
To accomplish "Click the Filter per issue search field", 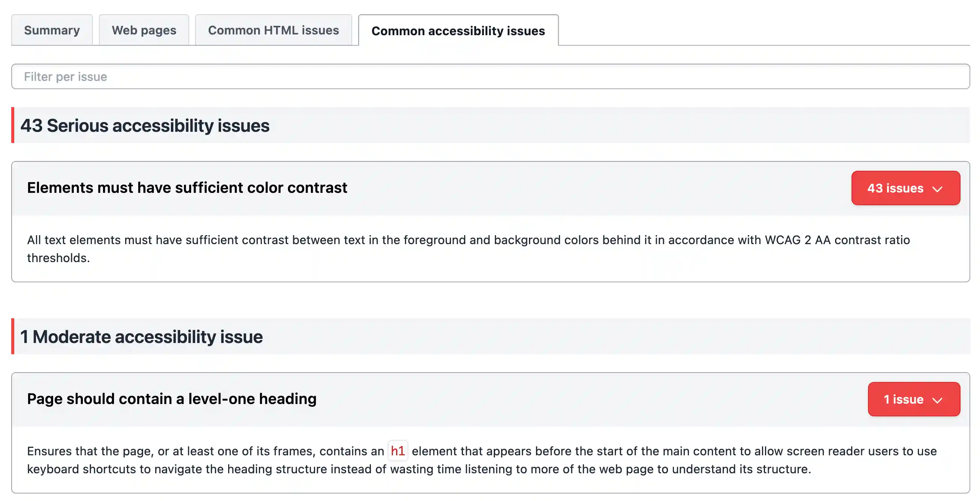I will pyautogui.click(x=490, y=76).
